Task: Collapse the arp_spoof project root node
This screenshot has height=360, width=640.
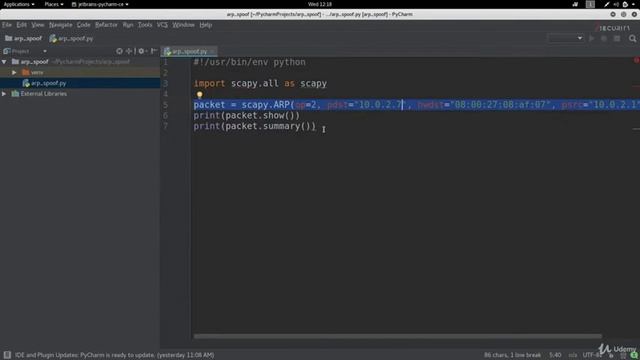Action: (x=4, y=62)
